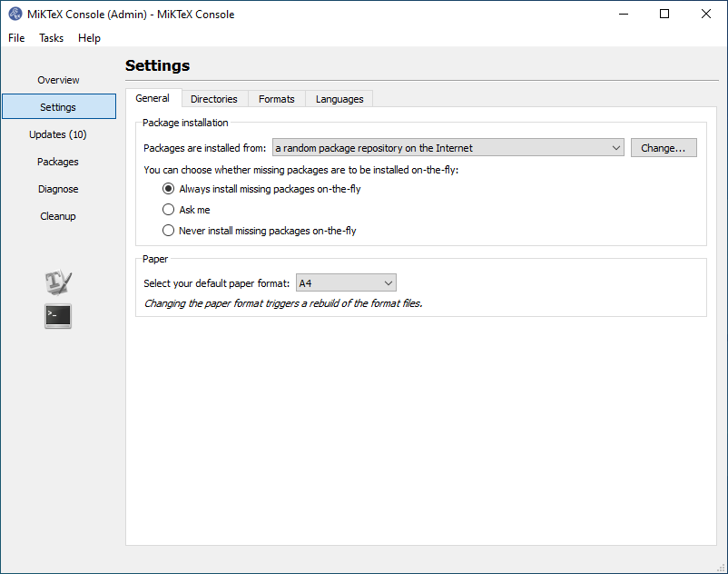The height and width of the screenshot is (574, 728).
Task: Open the Cleanup page
Action: pos(58,216)
